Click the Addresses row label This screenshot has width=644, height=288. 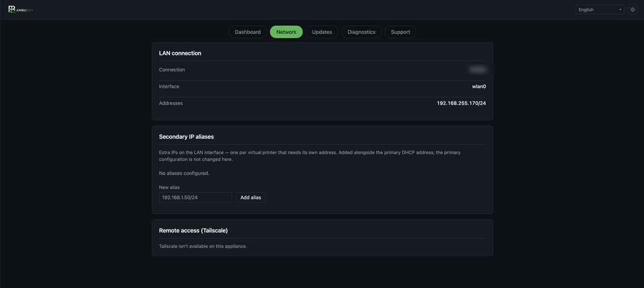[171, 103]
